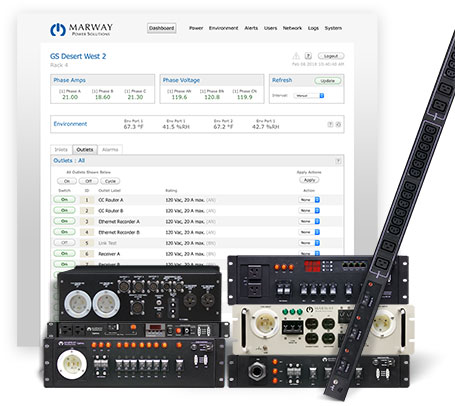Select the Dashboard tab
This screenshot has height=406, width=455.
pos(162,28)
